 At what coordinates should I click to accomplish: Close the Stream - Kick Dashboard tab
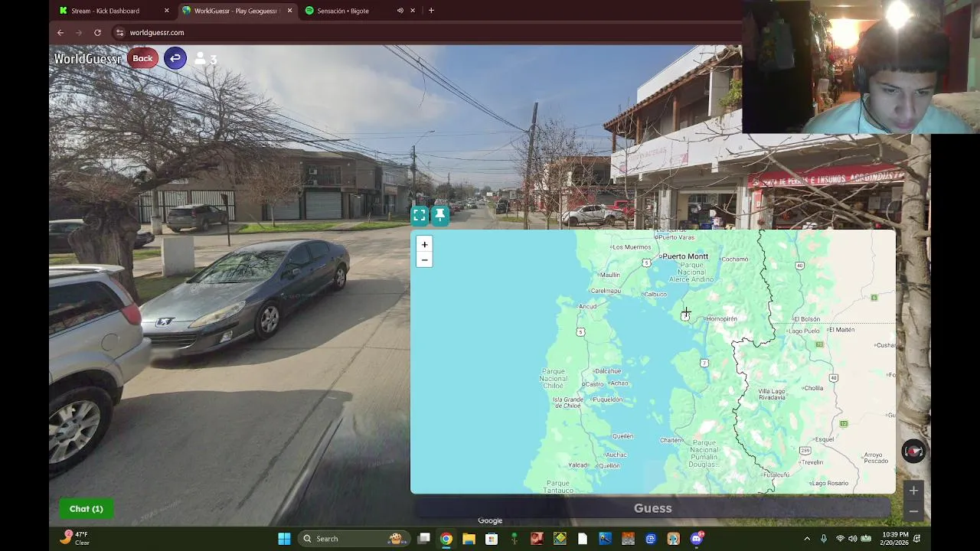click(166, 11)
